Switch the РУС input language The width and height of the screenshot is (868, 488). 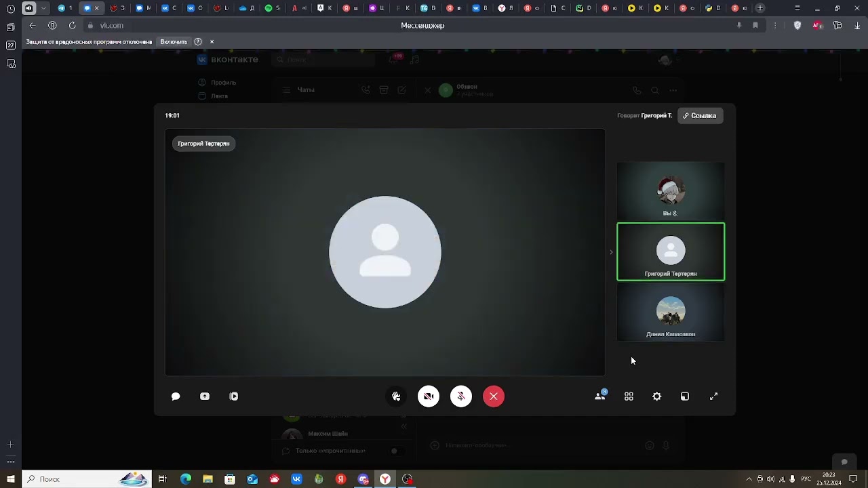tap(806, 479)
